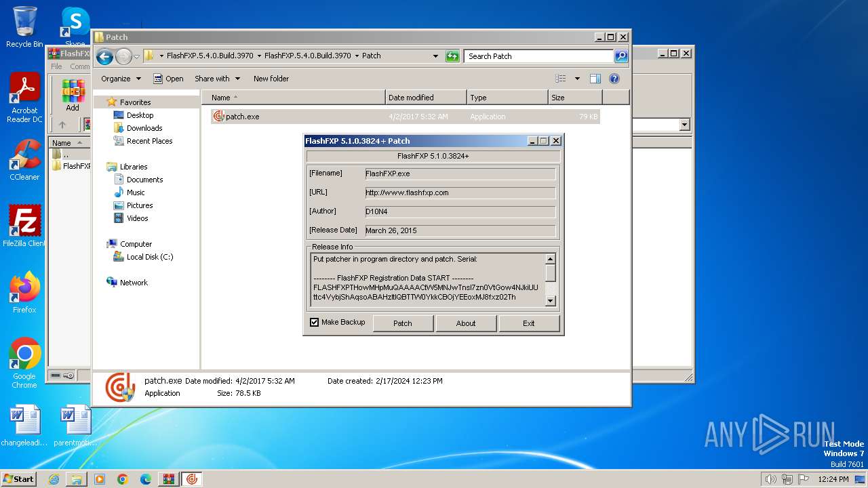
Task: Click the forward navigation arrow in Explorer
Action: (x=123, y=56)
